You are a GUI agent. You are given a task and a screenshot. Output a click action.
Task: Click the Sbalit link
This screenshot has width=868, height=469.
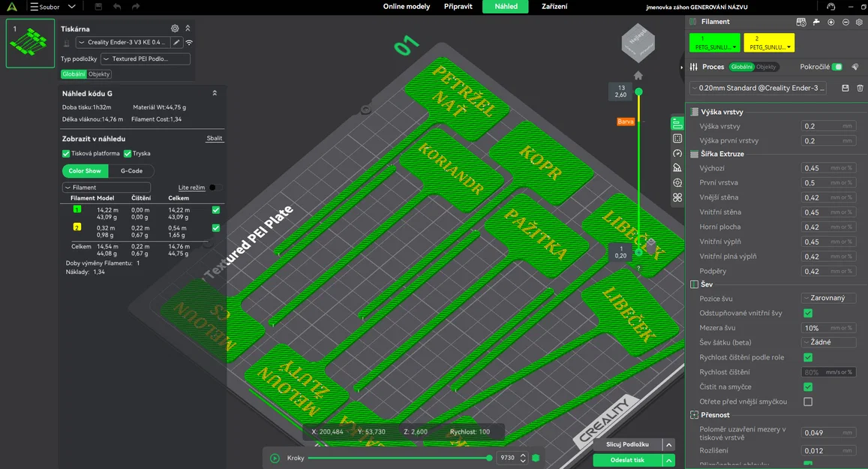(215, 138)
